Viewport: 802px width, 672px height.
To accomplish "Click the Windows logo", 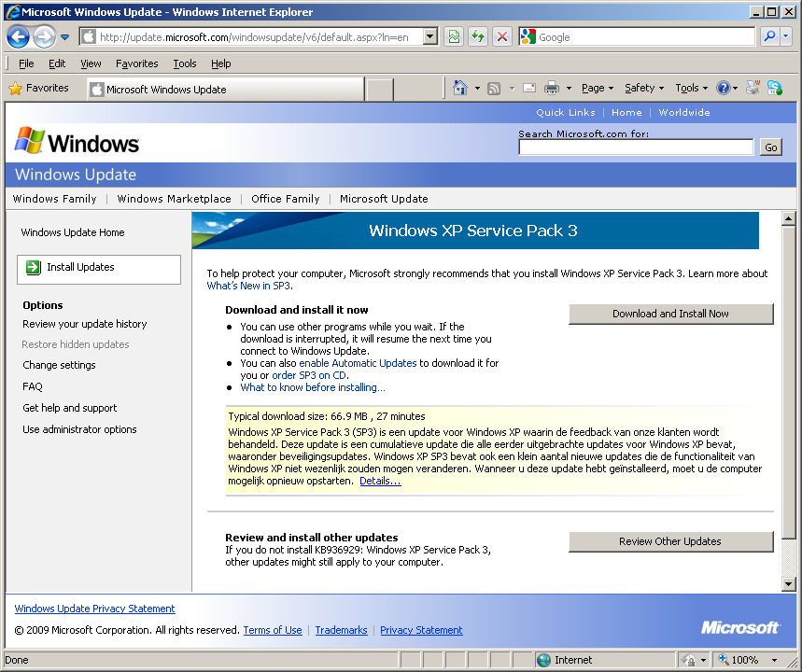I will coord(77,141).
